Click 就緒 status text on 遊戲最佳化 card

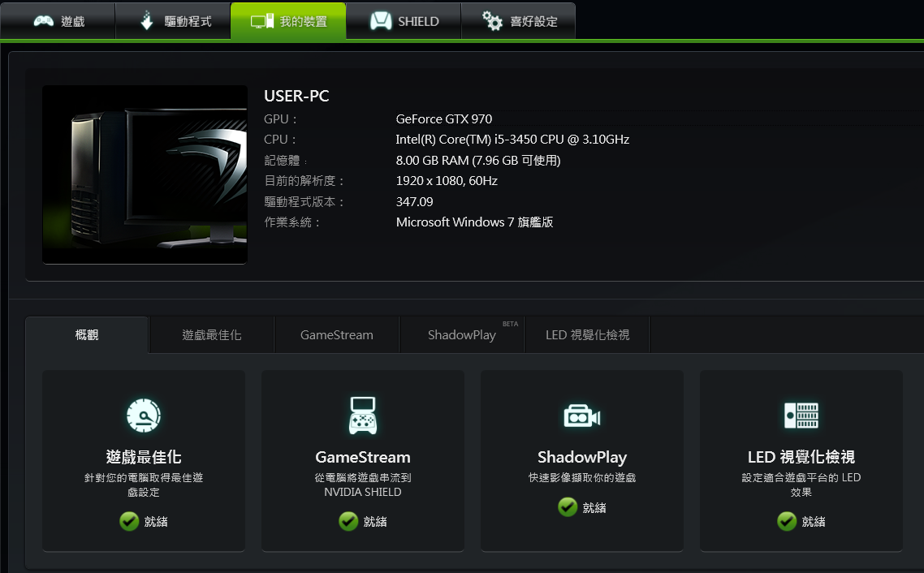[156, 522]
